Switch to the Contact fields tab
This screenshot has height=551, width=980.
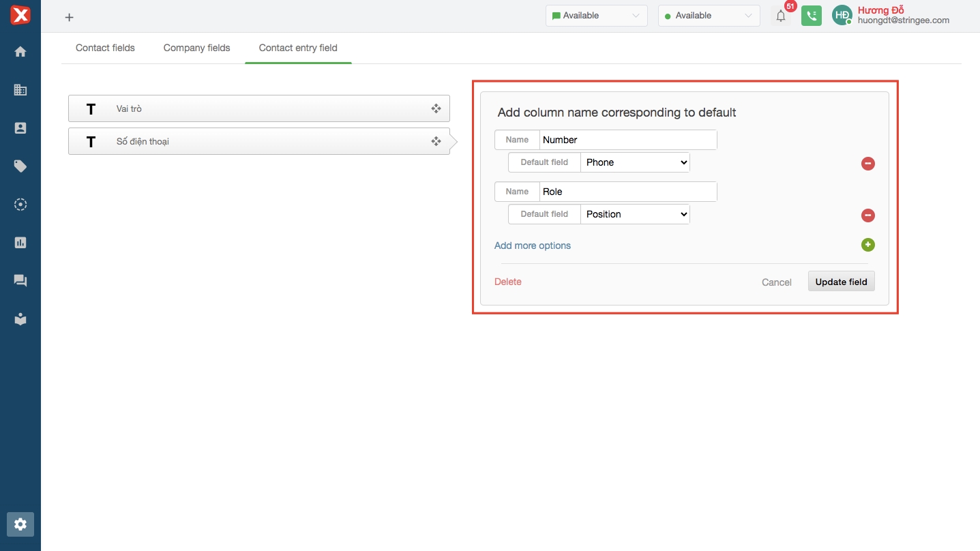[105, 48]
